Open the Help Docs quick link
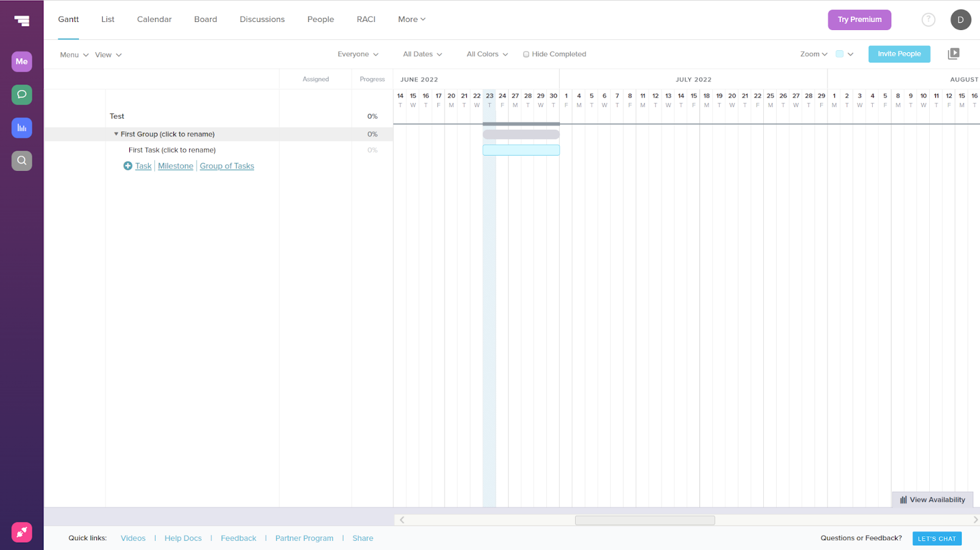 [183, 538]
